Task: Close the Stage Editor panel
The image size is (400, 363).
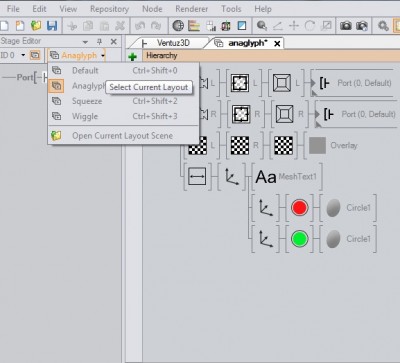Action: pyautogui.click(x=114, y=42)
